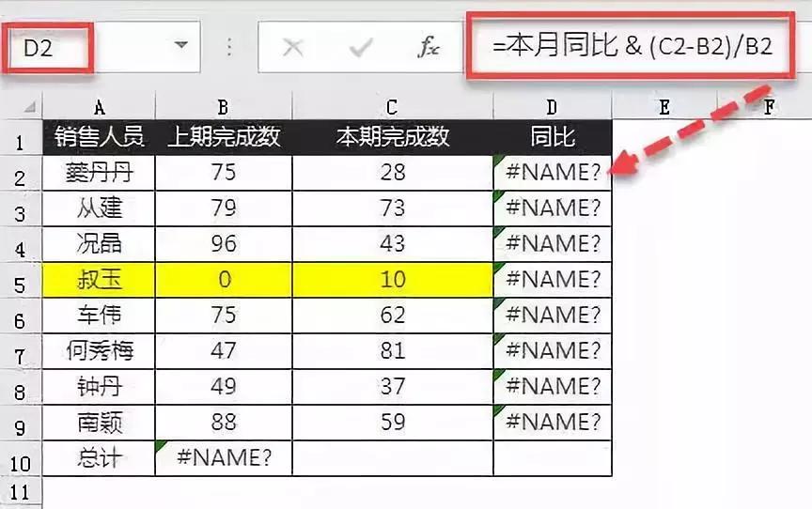Select cell with value 62
The image size is (812, 509).
coord(393,316)
